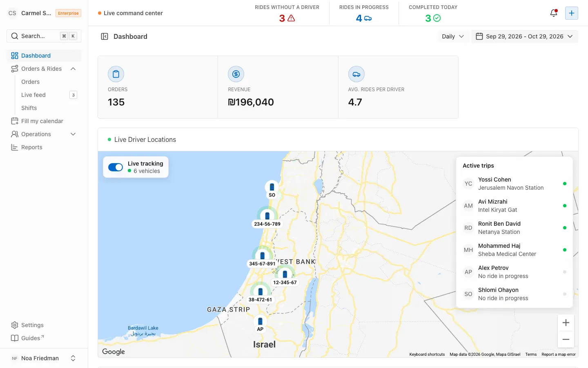Select vehicle marker 345-67-891 on the map
This screenshot has height=368, width=588.
[263, 257]
